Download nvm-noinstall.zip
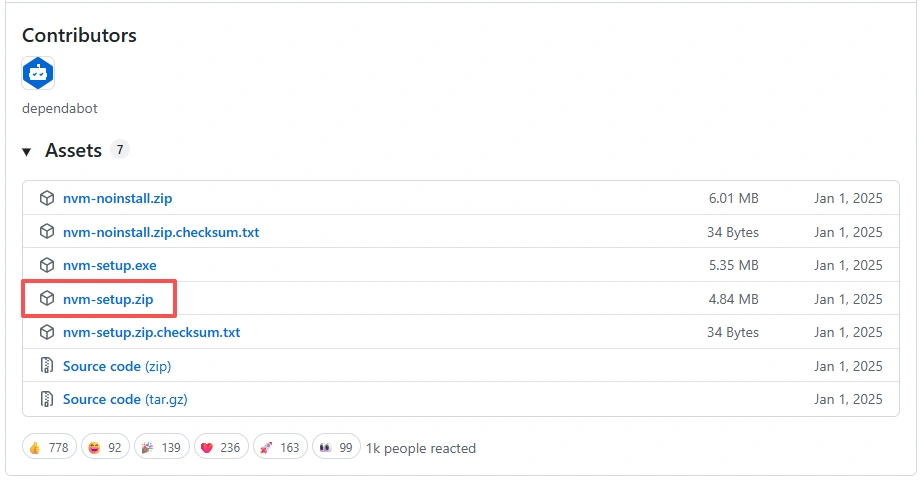 [117, 199]
